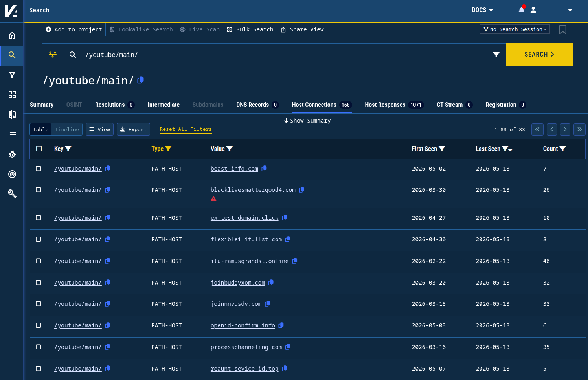Go to the first results page
This screenshot has height=380, width=588.
(x=537, y=129)
